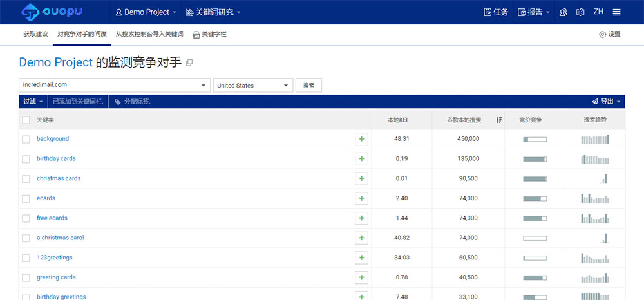This screenshot has width=644, height=300.
Task: Click the competition bar for ecards
Action: click(x=535, y=198)
